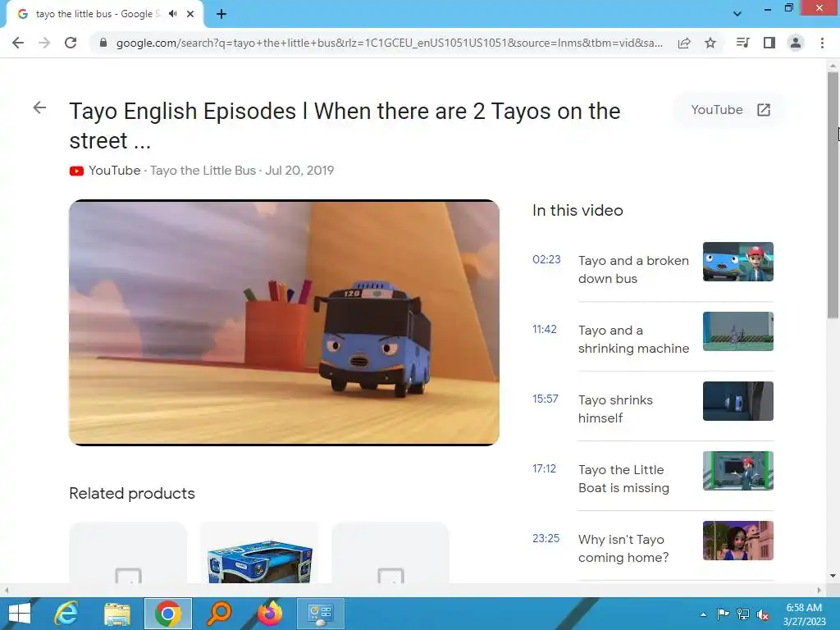Open a new tab with the plus button
The image size is (840, 630).
pos(221,14)
